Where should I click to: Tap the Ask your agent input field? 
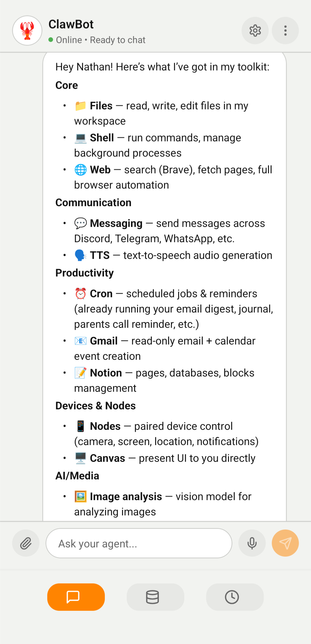[138, 543]
